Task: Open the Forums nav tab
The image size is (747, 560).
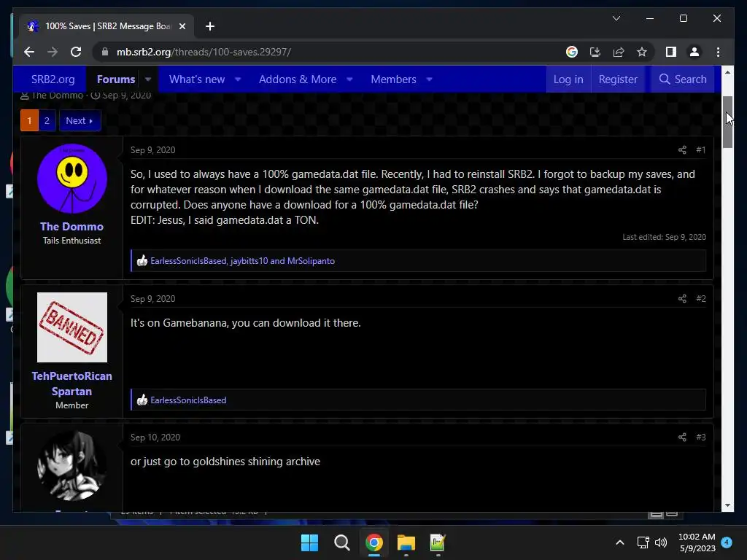Action: (x=116, y=79)
